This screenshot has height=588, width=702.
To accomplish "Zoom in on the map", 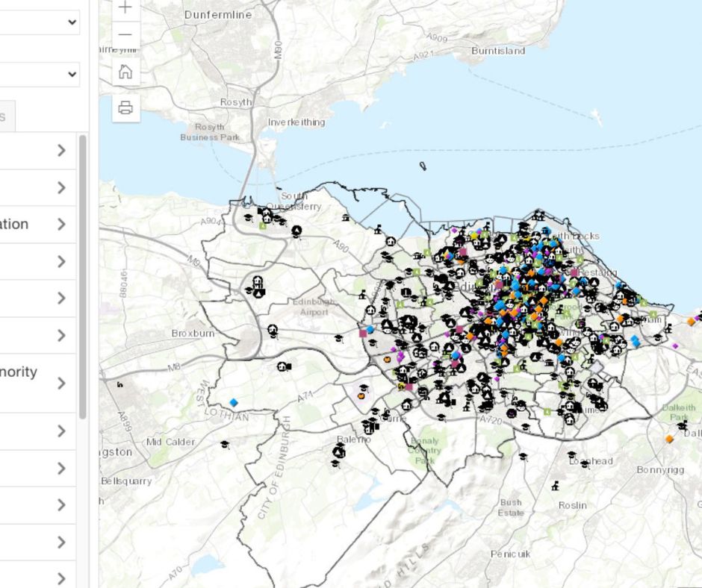I will tap(125, 8).
